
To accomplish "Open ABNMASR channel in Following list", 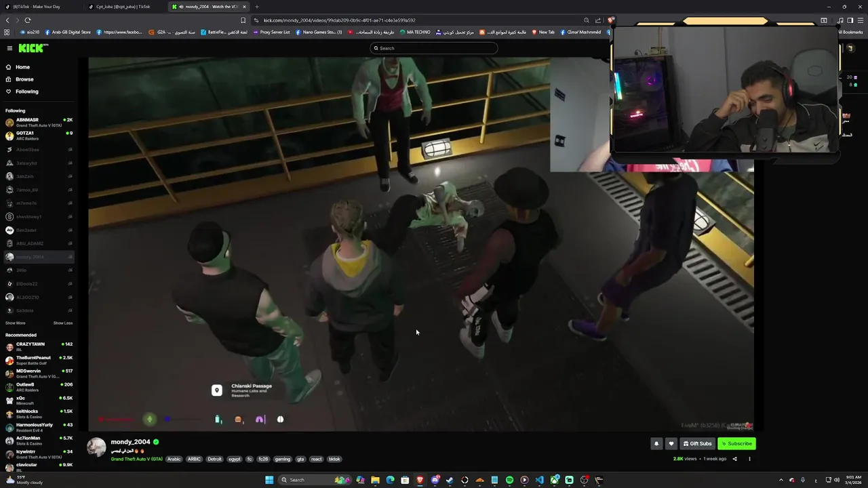I will point(39,122).
